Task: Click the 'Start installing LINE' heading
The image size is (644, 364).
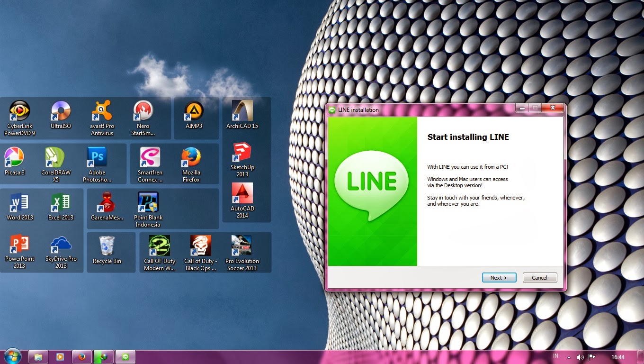Action: 468,137
